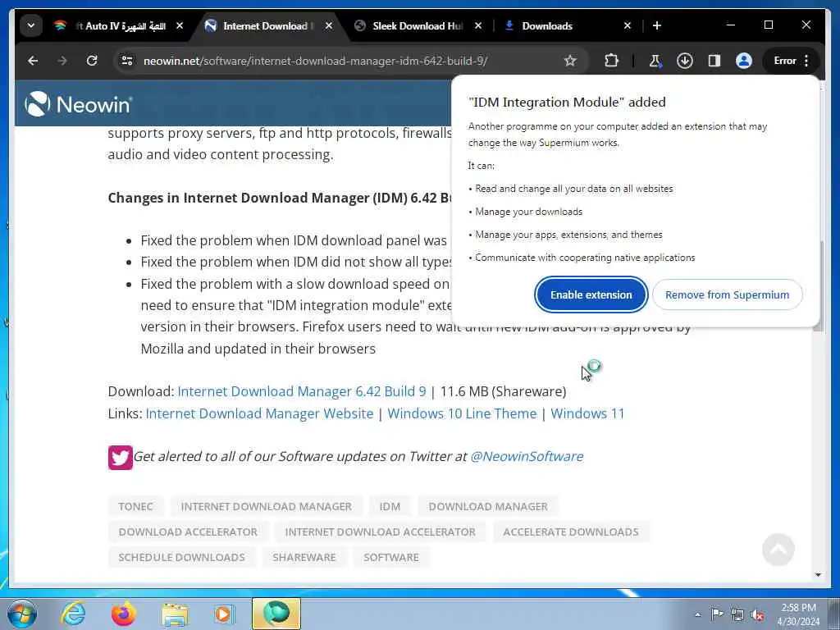Image resolution: width=840 pixels, height=630 pixels.
Task: Click the network tray icon
Action: click(737, 614)
